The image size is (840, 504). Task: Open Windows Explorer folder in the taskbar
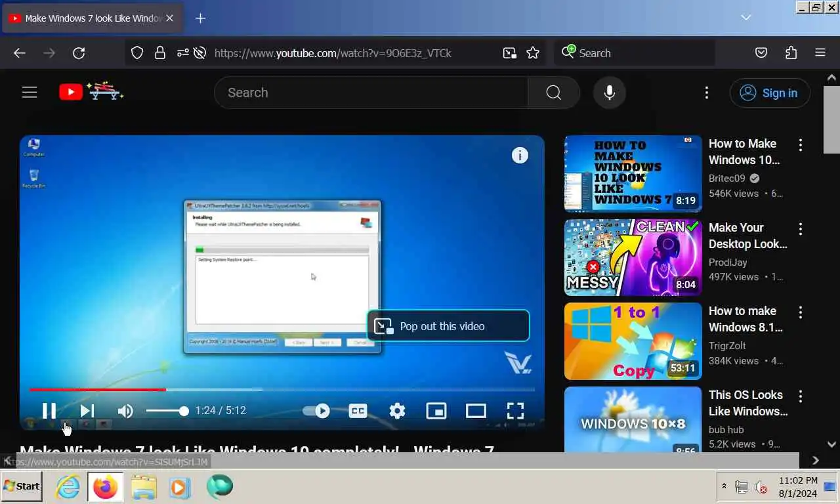pyautogui.click(x=144, y=487)
